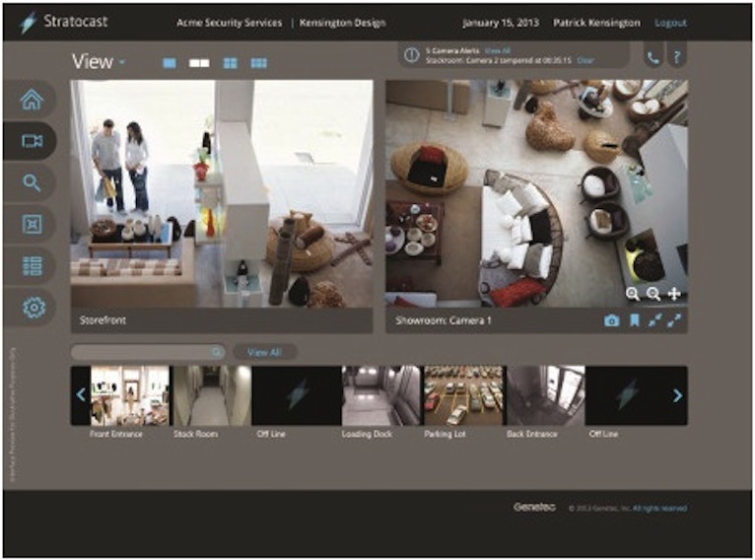Expand the View dropdown arrow
This screenshot has width=755, height=560.
coord(122,63)
